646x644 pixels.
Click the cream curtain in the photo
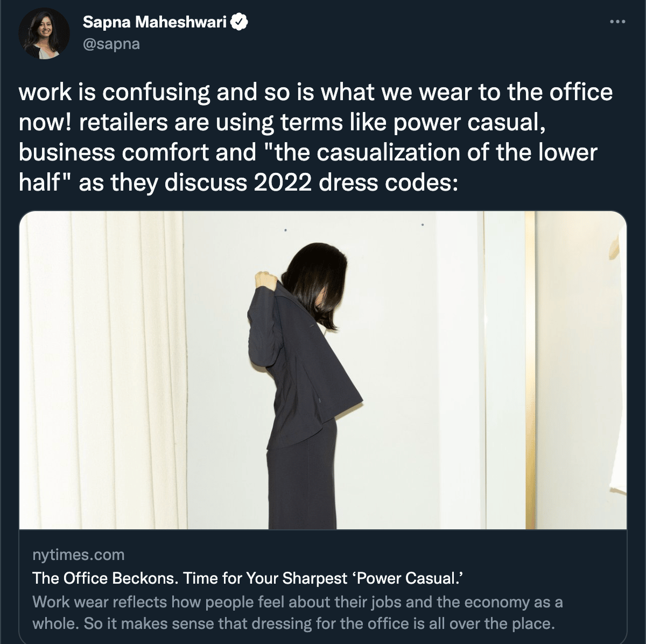102,370
